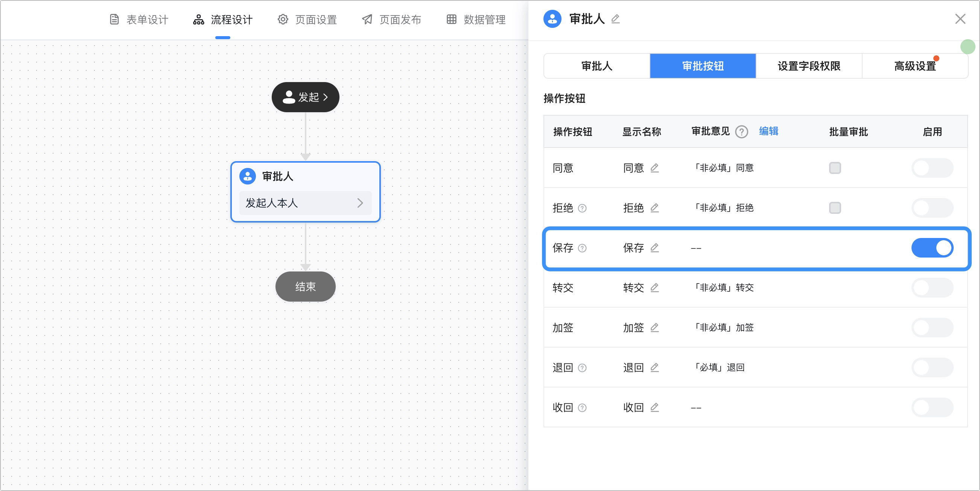The image size is (980, 491).
Task: Edit the 审批人 panel title with pencil icon
Action: click(x=615, y=19)
